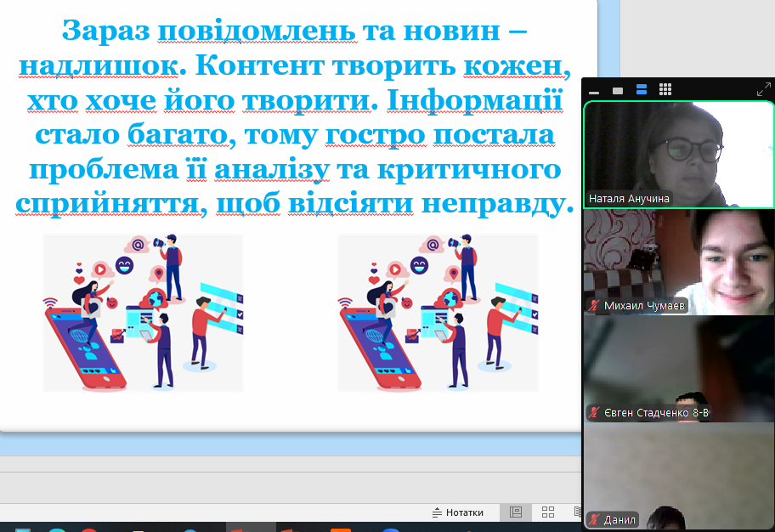Expand the Zoom video panel to full screen

(763, 89)
